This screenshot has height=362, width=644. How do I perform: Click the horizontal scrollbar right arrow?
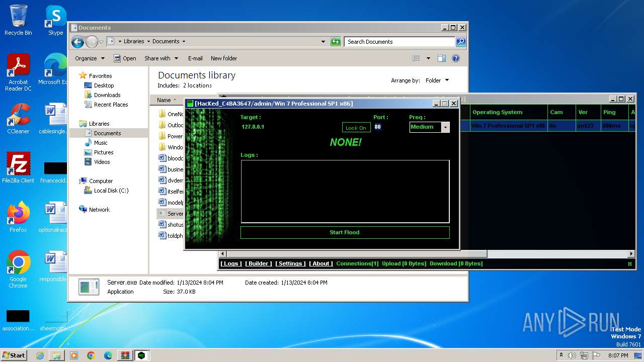[x=631, y=254]
